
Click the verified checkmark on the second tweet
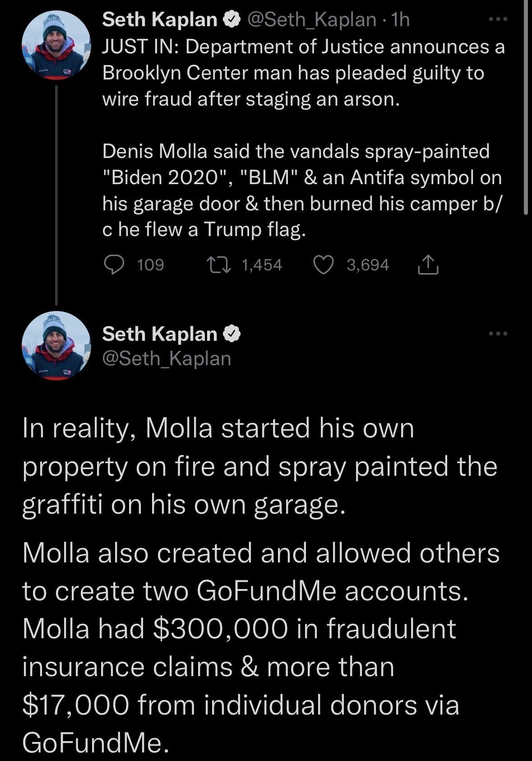[231, 333]
